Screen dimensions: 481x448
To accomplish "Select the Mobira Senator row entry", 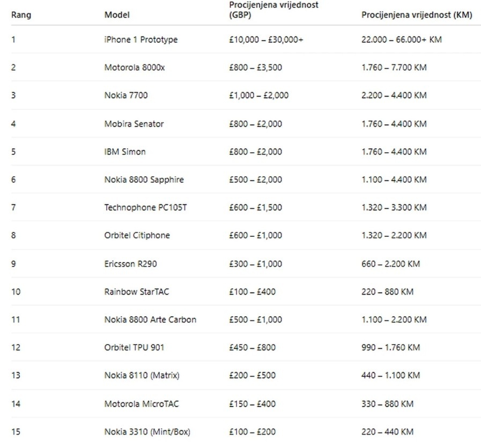I will [134, 124].
